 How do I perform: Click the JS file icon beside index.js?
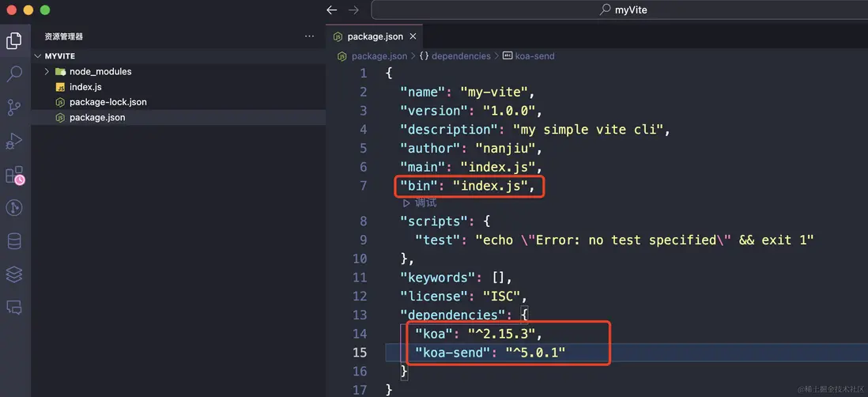60,87
